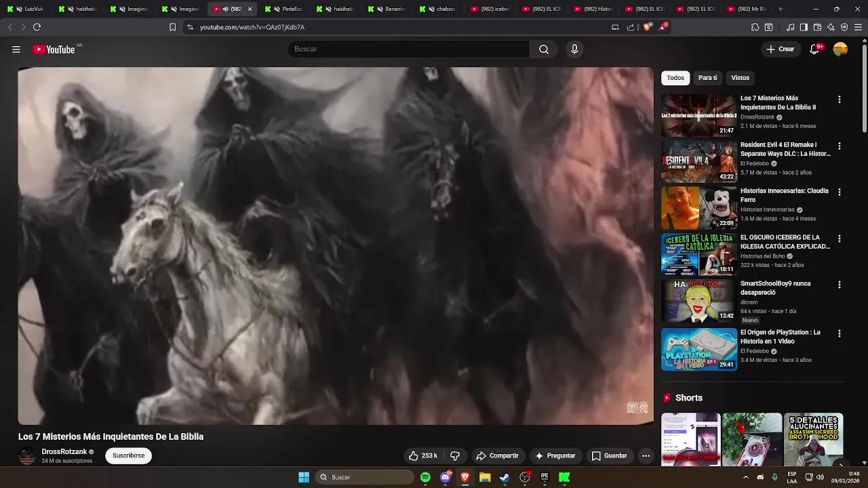Select the Para ti filter chip
This screenshot has width=868, height=488.
[x=707, y=78]
